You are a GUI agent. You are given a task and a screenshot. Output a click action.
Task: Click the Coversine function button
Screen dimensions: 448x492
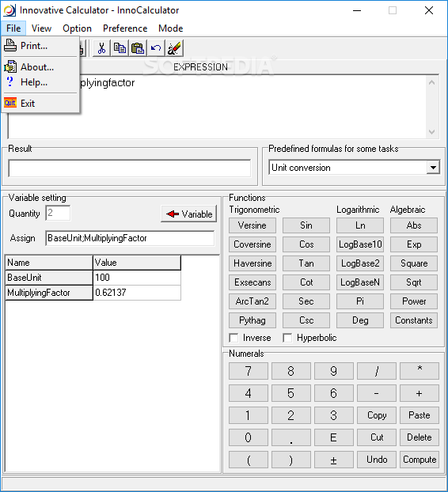point(252,244)
